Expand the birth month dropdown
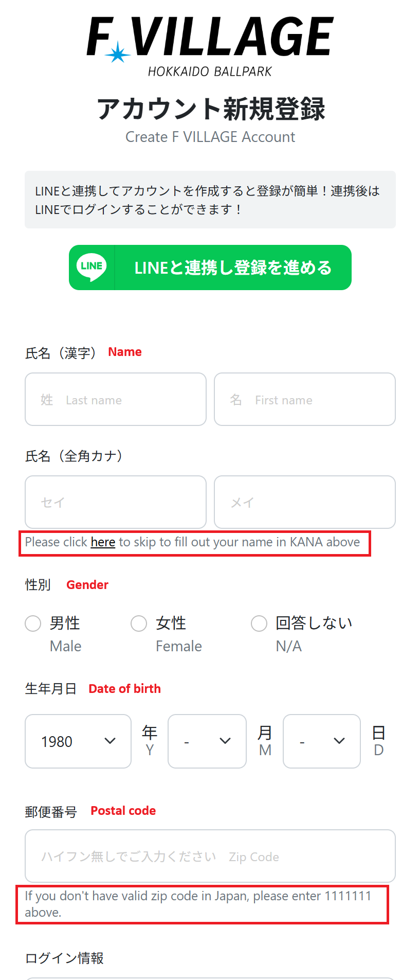 point(207,741)
